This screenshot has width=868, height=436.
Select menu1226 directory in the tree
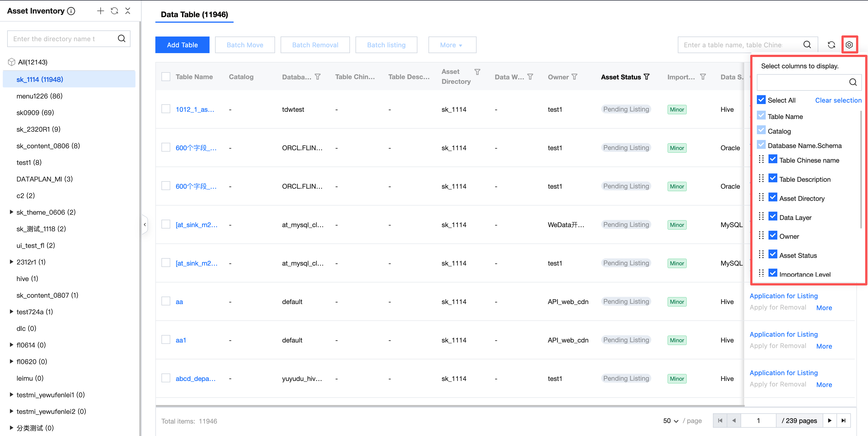(40, 96)
